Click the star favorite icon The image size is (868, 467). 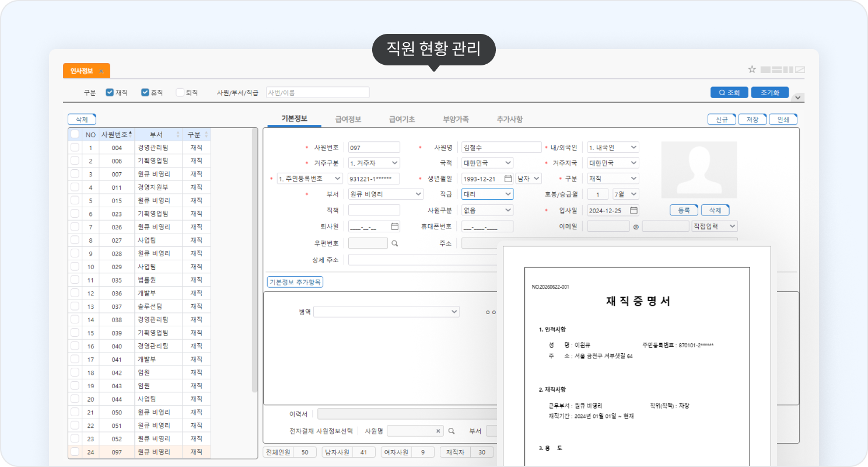pos(752,69)
